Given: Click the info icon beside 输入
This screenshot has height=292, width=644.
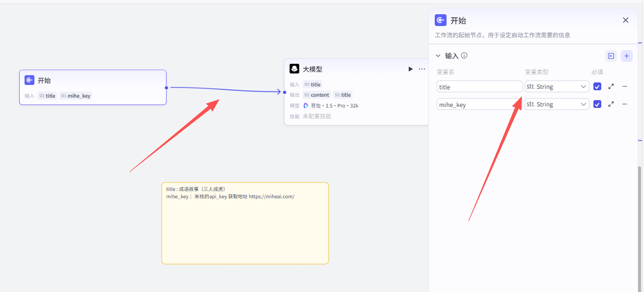Looking at the screenshot, I should [x=464, y=55].
